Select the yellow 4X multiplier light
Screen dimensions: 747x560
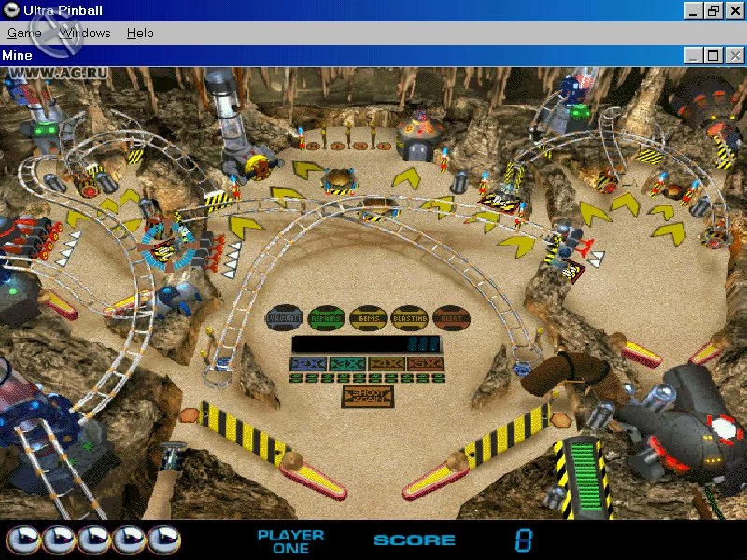tap(387, 364)
